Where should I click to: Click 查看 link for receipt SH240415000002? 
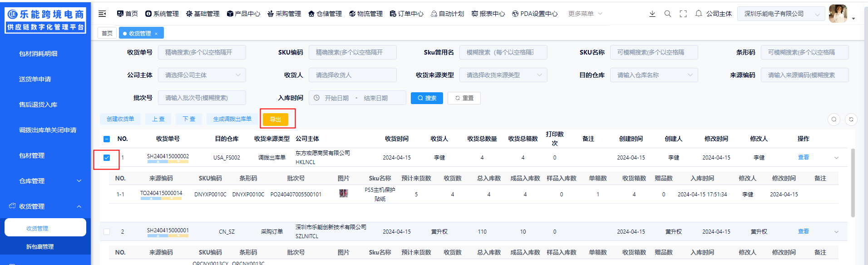click(x=803, y=157)
